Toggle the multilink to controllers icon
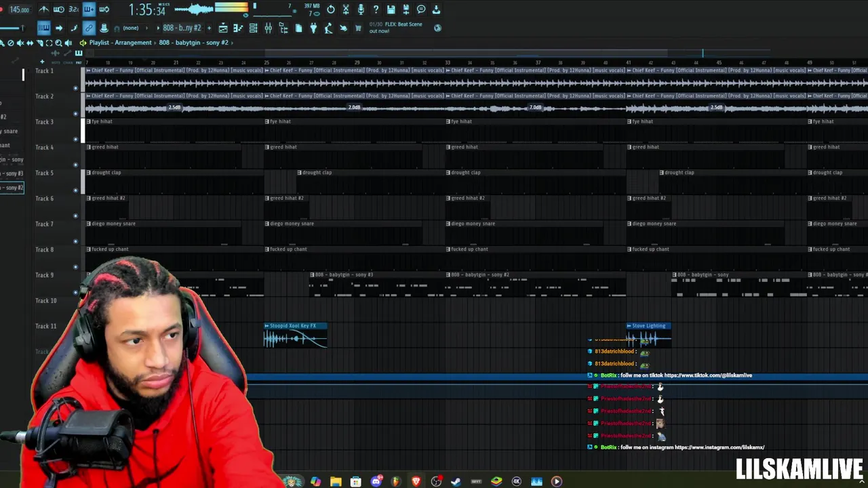 pos(89,28)
